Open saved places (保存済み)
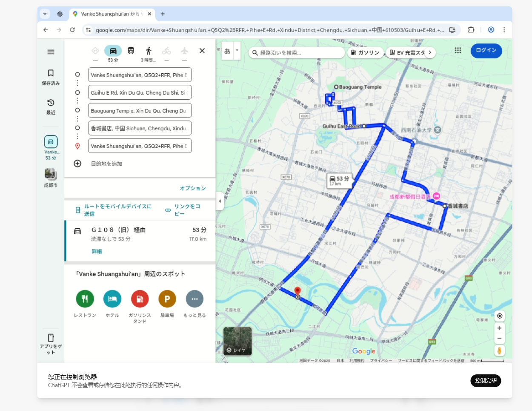 click(51, 77)
